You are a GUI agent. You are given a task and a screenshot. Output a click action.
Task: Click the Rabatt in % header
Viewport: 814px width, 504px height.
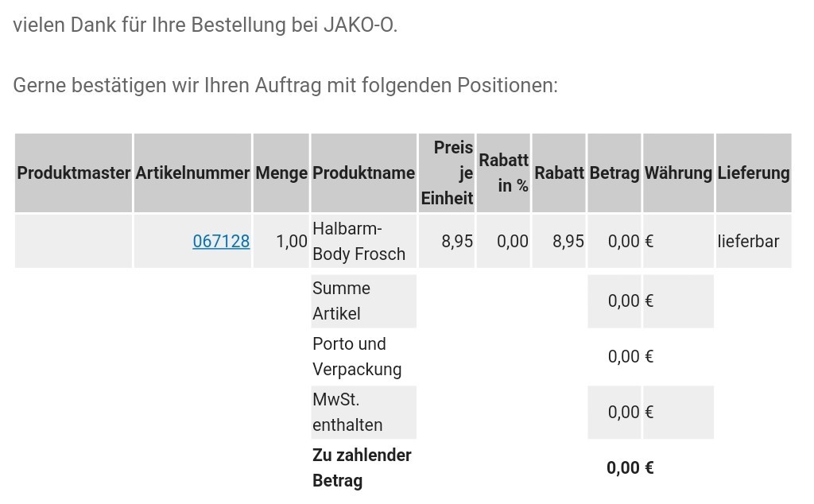point(503,173)
